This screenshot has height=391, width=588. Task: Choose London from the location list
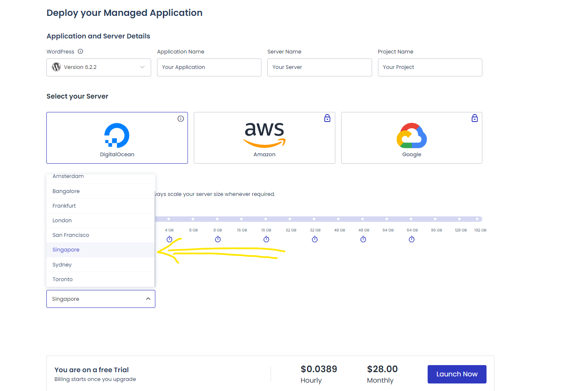click(101, 221)
